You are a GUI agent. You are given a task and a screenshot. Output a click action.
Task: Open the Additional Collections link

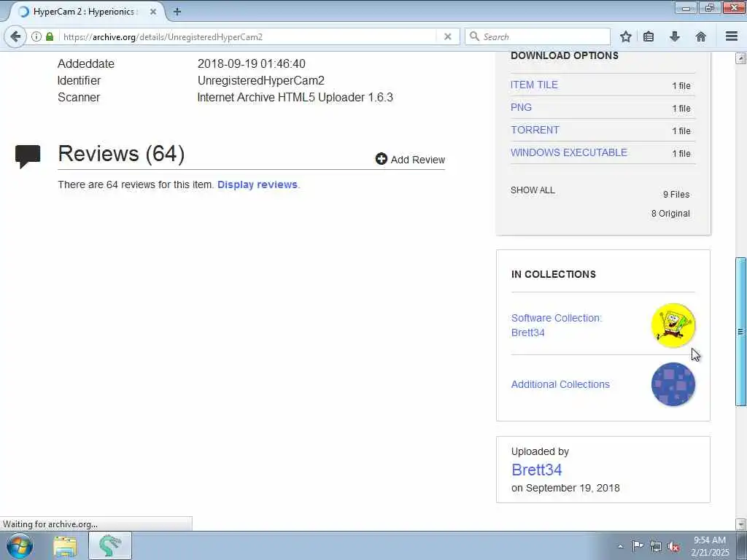[x=560, y=384]
